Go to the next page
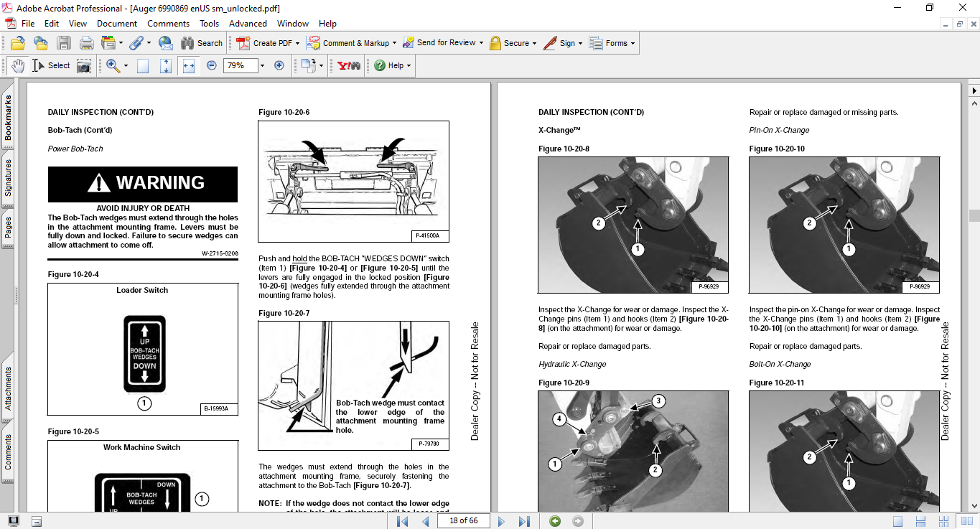Image resolution: width=980 pixels, height=529 pixels. point(501,521)
